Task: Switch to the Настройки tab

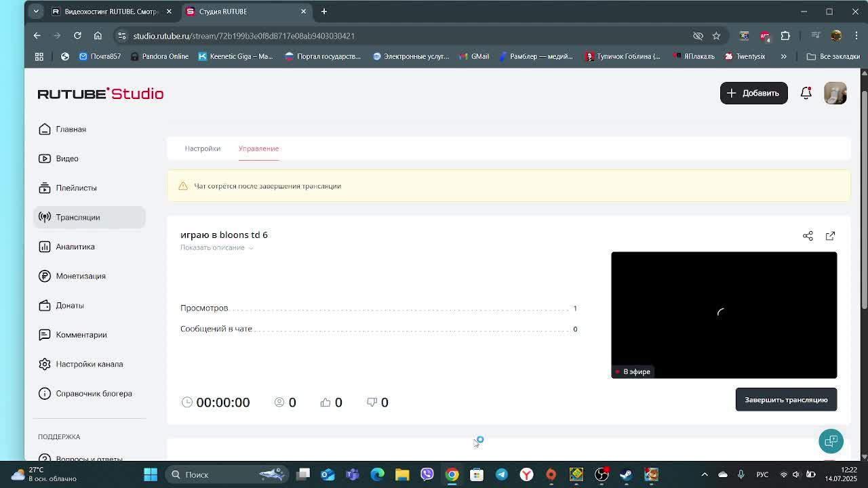Action: tap(203, 148)
